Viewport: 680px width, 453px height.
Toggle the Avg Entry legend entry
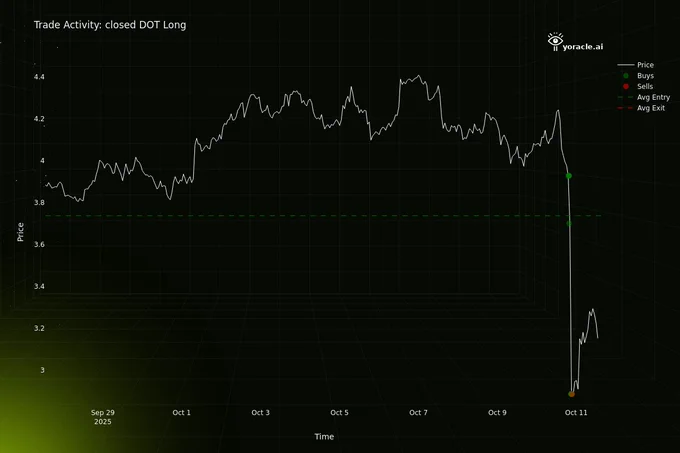pos(644,97)
